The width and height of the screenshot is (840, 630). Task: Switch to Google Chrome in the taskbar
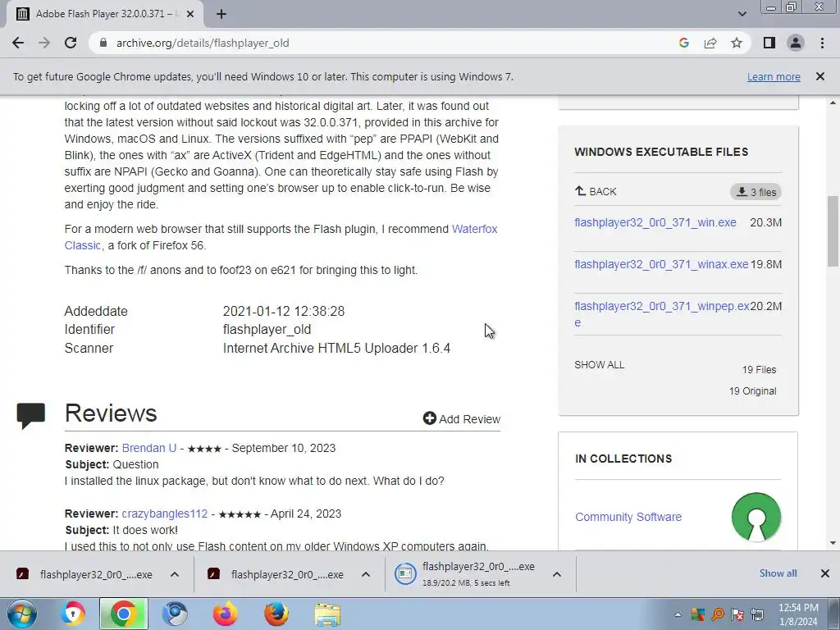pos(123,614)
